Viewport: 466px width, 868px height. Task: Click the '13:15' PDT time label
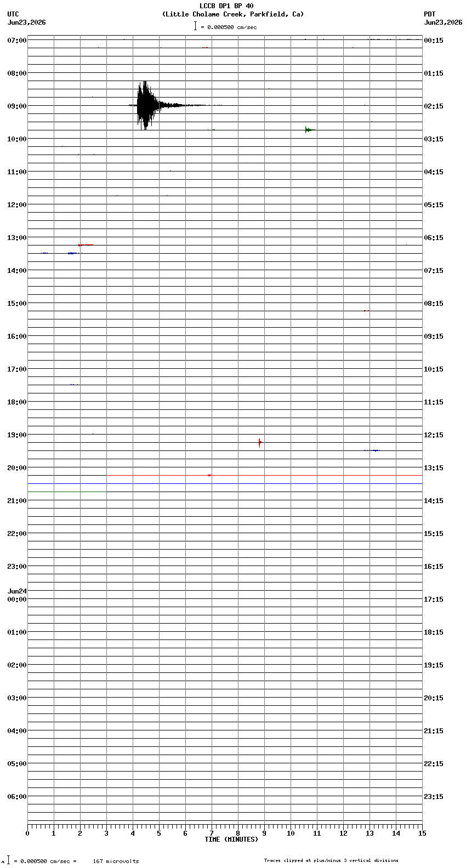[434, 468]
